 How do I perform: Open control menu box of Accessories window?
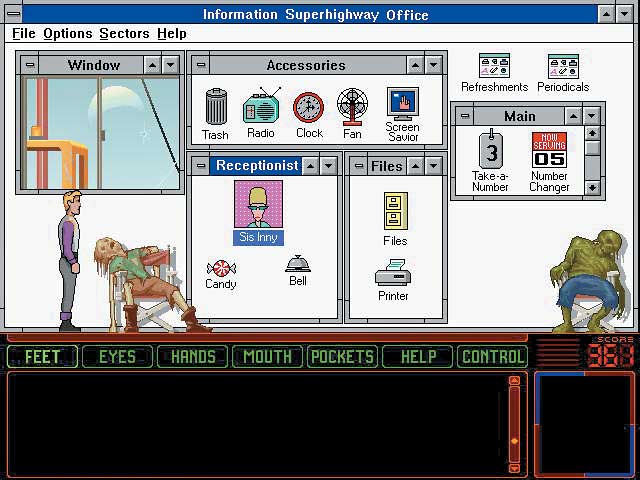coord(201,64)
